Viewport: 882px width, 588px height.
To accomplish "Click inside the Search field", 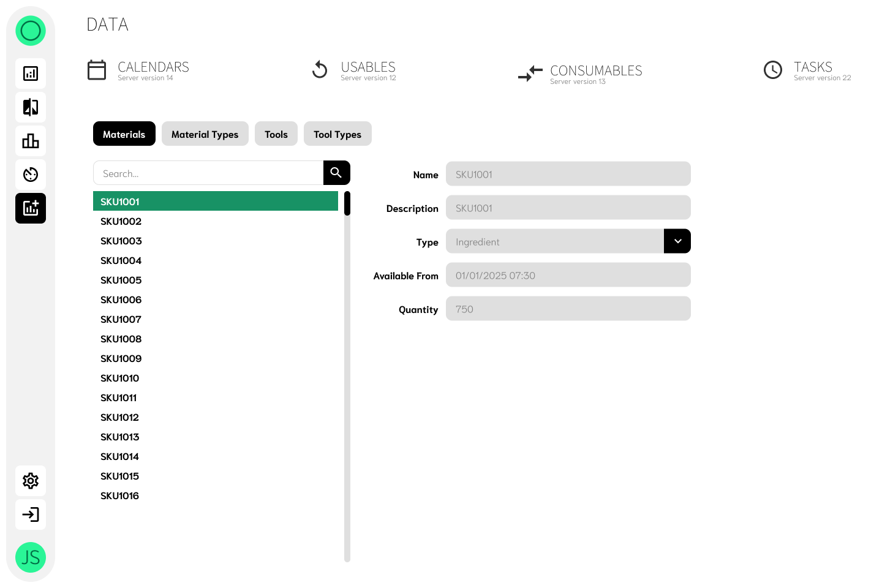I will (208, 173).
